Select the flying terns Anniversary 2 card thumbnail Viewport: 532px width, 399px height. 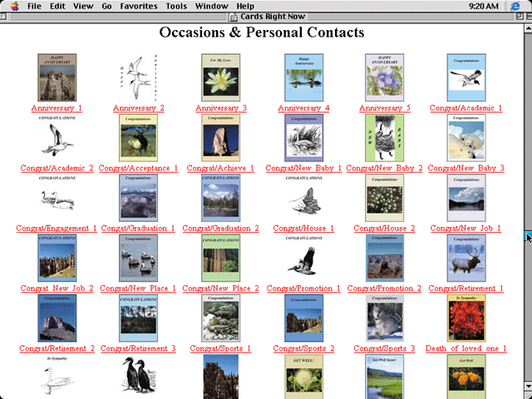(x=139, y=77)
